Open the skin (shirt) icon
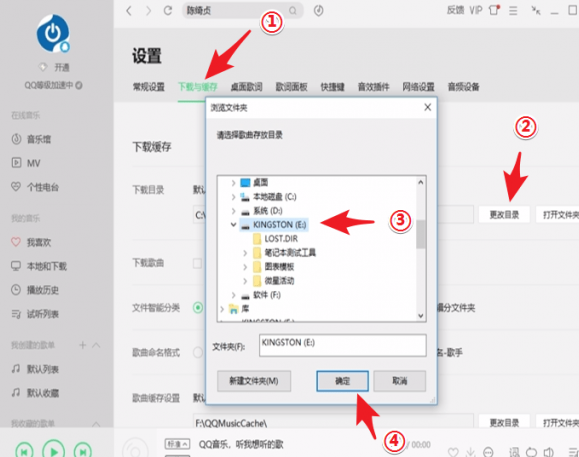The image size is (579, 457). click(x=494, y=10)
